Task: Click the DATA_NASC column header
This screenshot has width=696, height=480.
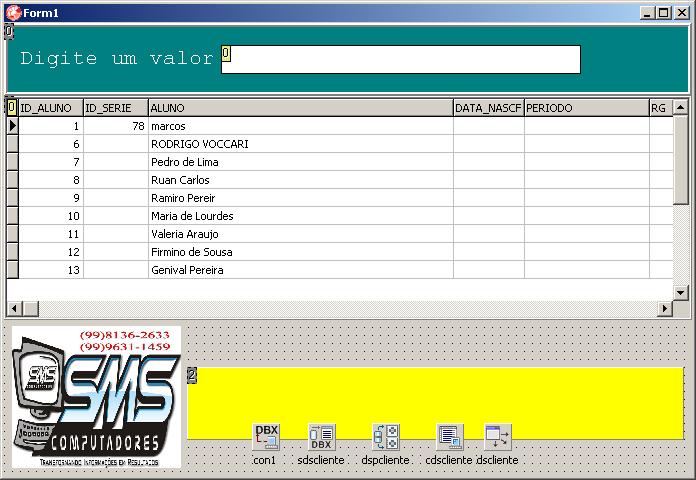Action: pos(488,108)
